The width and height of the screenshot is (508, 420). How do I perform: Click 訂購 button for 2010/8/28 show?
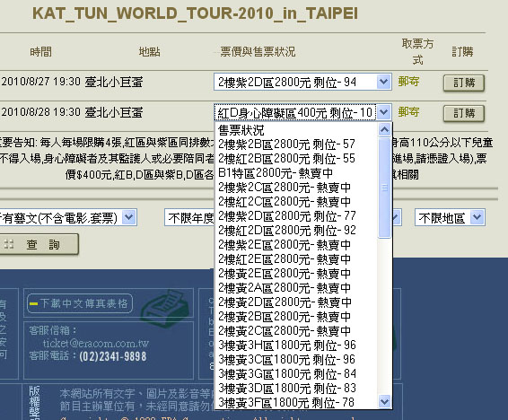click(464, 113)
